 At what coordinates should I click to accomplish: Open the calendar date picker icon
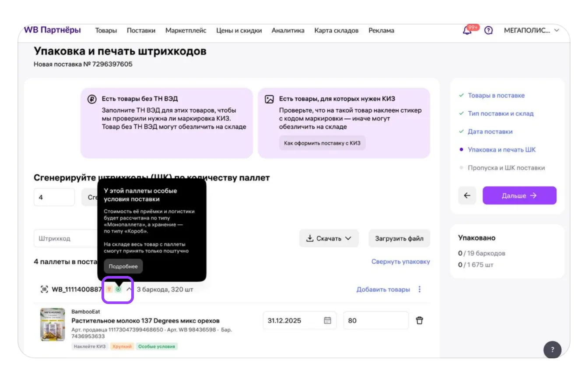327,321
